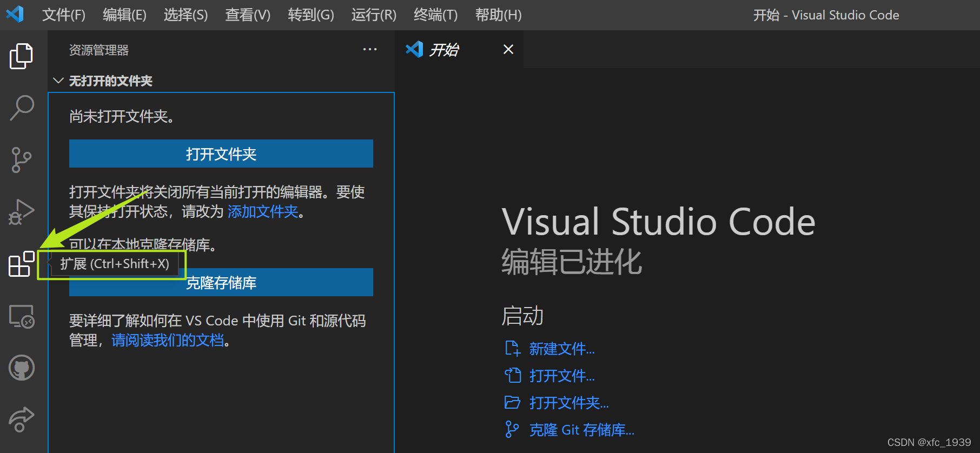Open the Extensions view icon
980x453 pixels.
22,264
